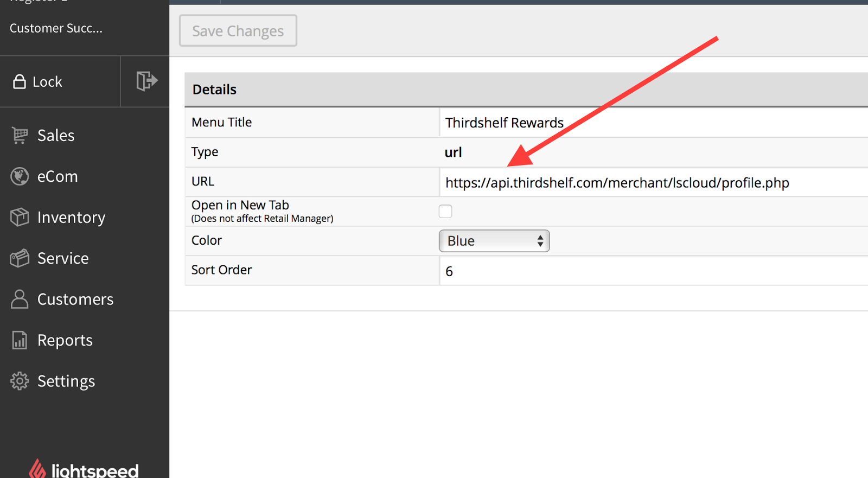This screenshot has height=478, width=868.
Task: Click the 'Sort Order' label
Action: tap(222, 270)
